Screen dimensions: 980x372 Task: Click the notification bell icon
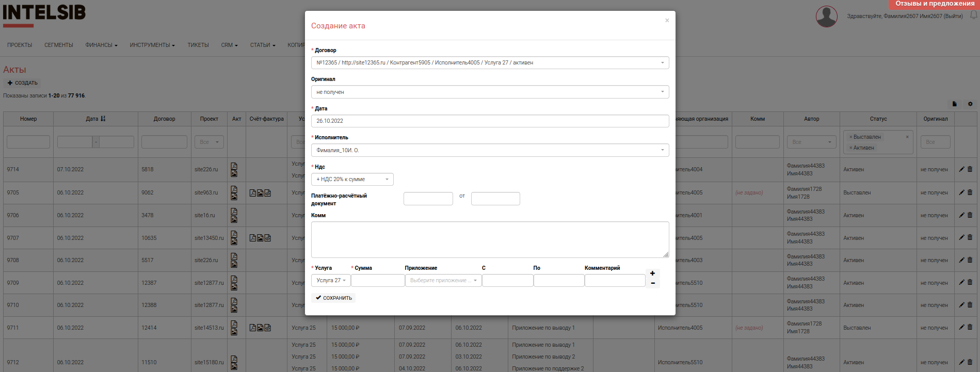pos(973,15)
